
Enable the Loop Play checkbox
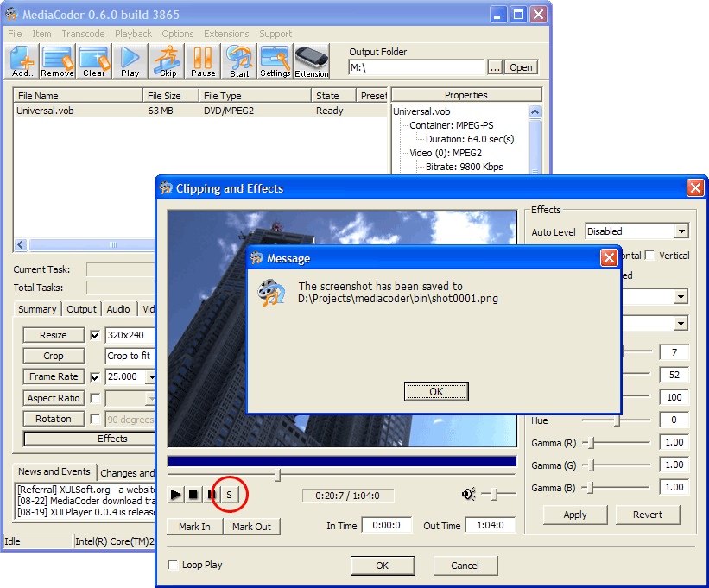174,566
